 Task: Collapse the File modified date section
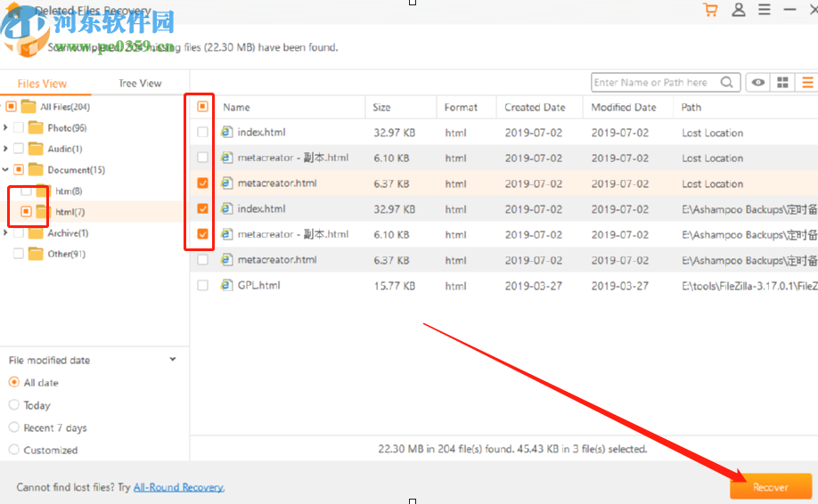pyautogui.click(x=173, y=360)
